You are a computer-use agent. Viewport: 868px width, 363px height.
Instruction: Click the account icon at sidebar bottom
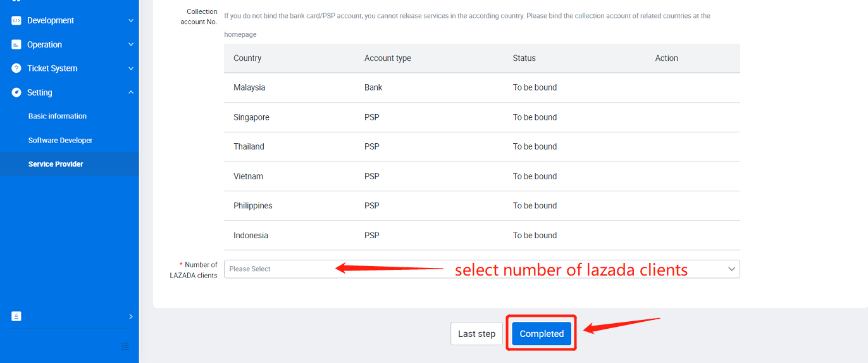(x=16, y=316)
